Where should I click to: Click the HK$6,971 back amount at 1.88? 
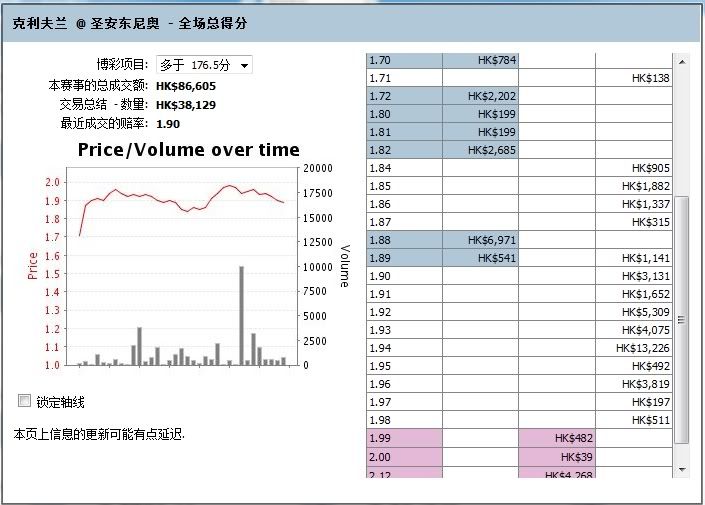(480, 240)
